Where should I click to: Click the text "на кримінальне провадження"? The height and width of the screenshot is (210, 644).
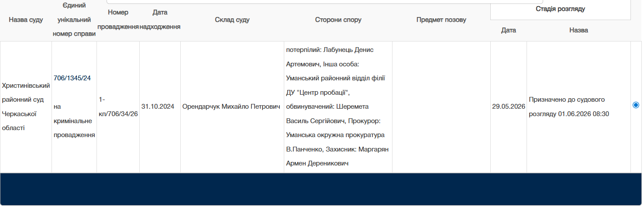tap(74, 121)
